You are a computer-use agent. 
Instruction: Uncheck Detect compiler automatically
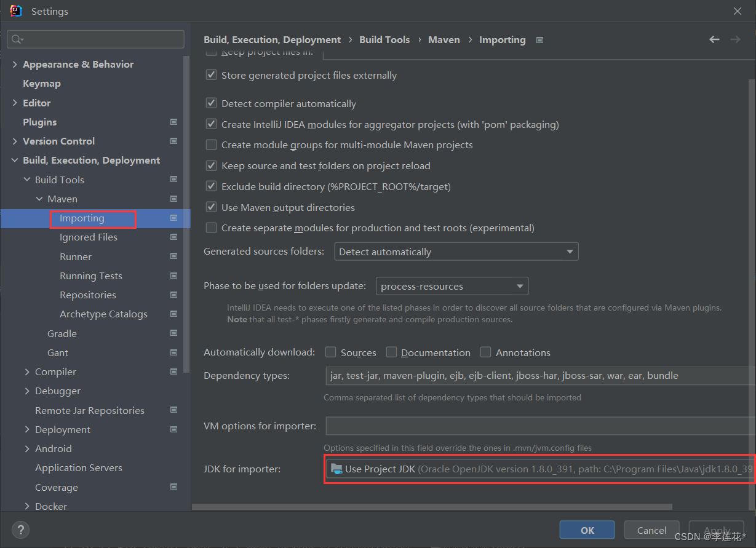211,103
